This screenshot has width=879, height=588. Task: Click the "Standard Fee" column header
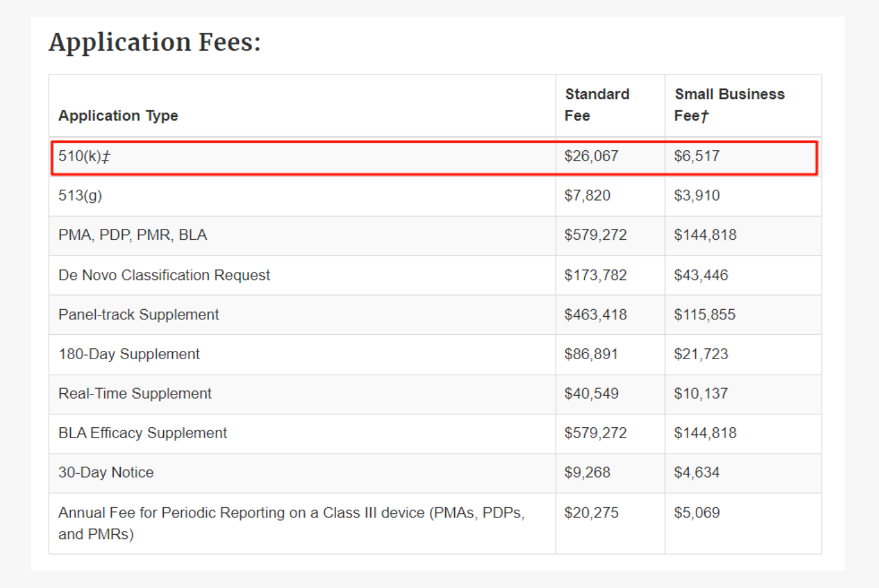tap(596, 105)
